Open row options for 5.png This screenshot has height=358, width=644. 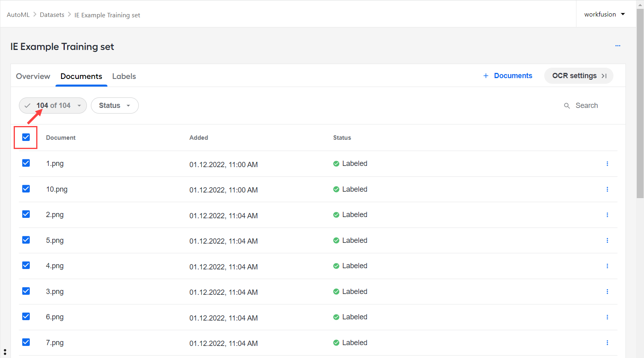(x=607, y=240)
